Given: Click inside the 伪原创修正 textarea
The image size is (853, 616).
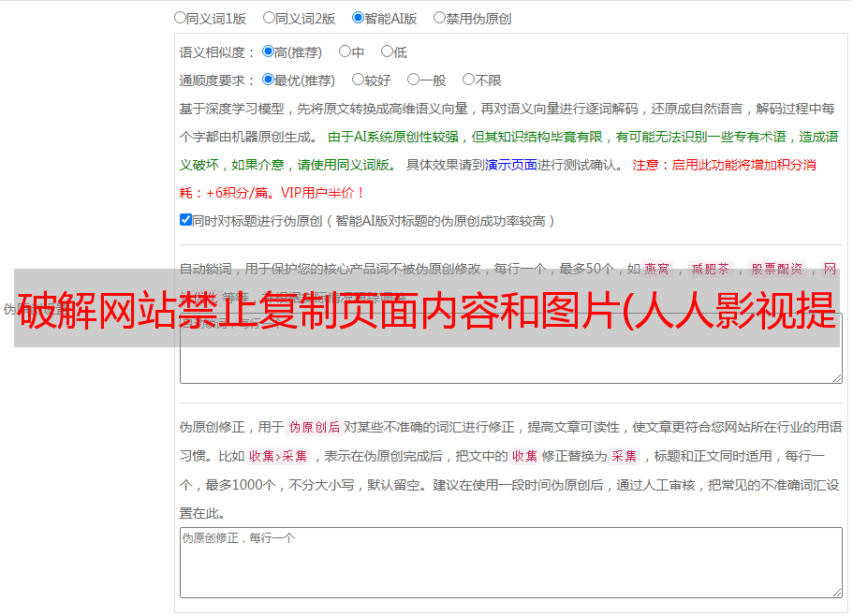Looking at the screenshot, I should point(511,563).
